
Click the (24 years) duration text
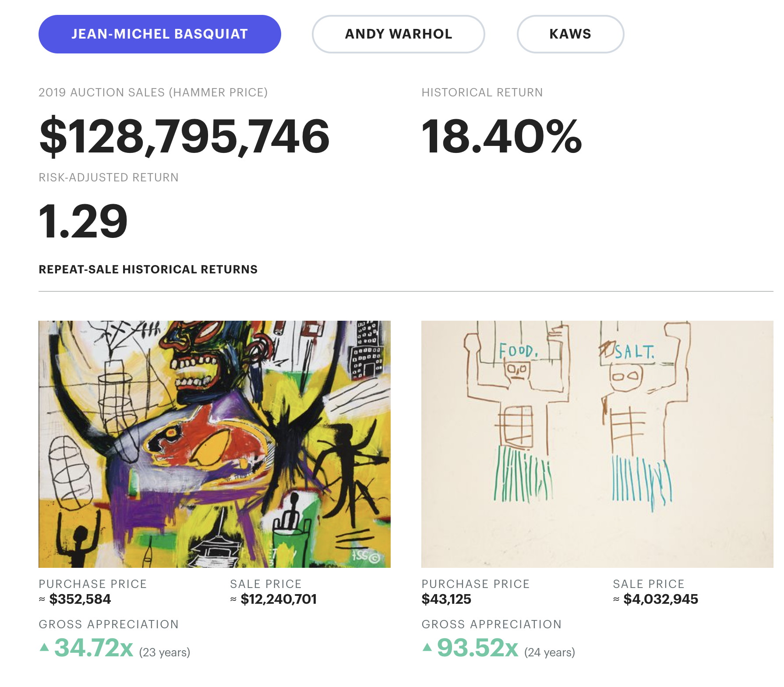click(549, 652)
